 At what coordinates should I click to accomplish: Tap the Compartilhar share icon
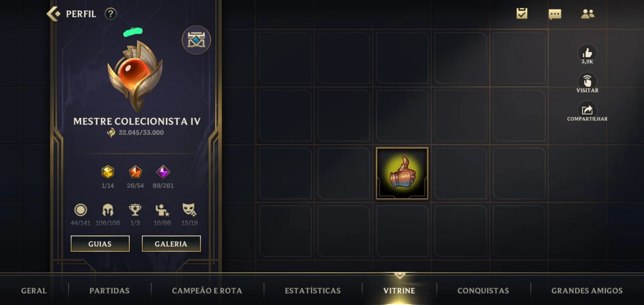point(587,110)
